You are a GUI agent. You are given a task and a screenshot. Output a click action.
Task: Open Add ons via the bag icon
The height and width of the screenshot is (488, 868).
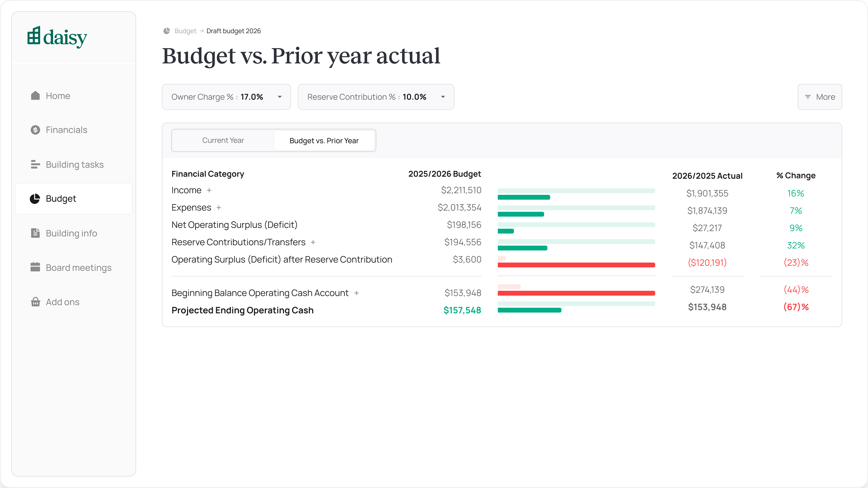pos(35,302)
